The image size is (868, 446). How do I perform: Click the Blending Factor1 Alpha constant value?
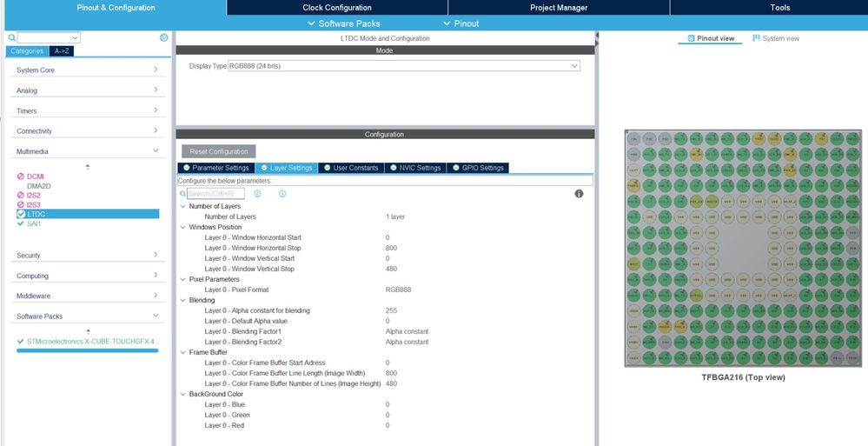(407, 331)
